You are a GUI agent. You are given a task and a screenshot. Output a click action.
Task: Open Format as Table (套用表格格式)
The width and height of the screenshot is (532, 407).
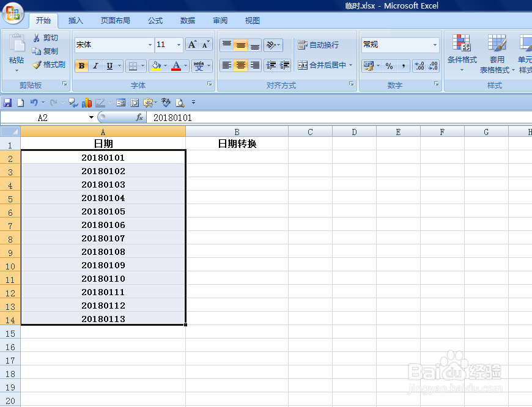pos(497,54)
